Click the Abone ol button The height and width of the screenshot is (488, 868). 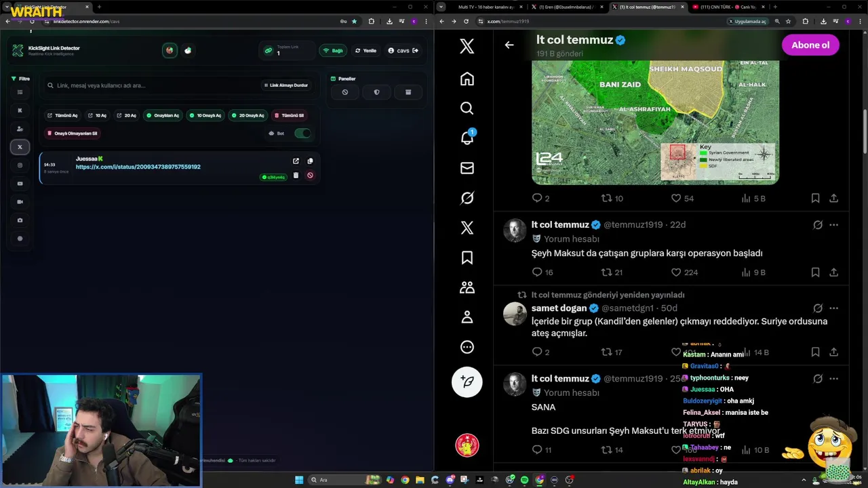(x=810, y=45)
